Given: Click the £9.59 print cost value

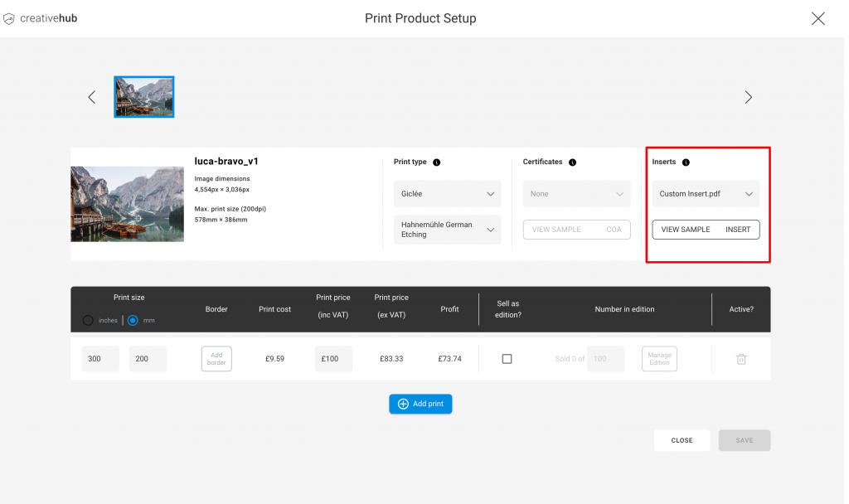Looking at the screenshot, I should (274, 359).
